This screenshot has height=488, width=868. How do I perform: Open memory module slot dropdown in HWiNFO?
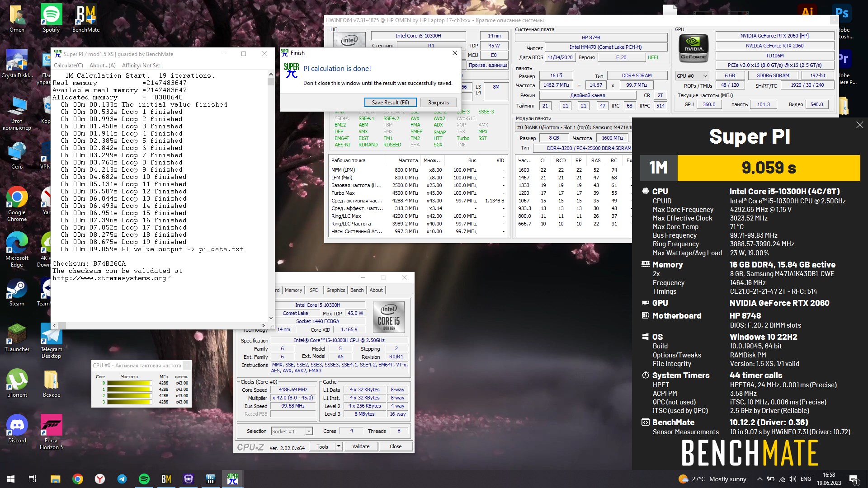pos(574,127)
